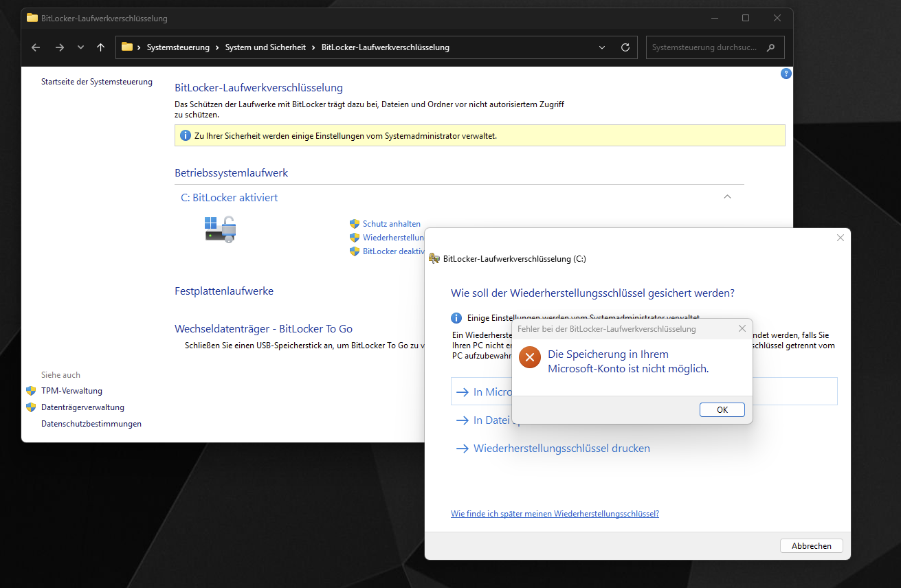Open Datenschutzbestimmungen link
Viewport: 901px width, 588px height.
(91, 424)
